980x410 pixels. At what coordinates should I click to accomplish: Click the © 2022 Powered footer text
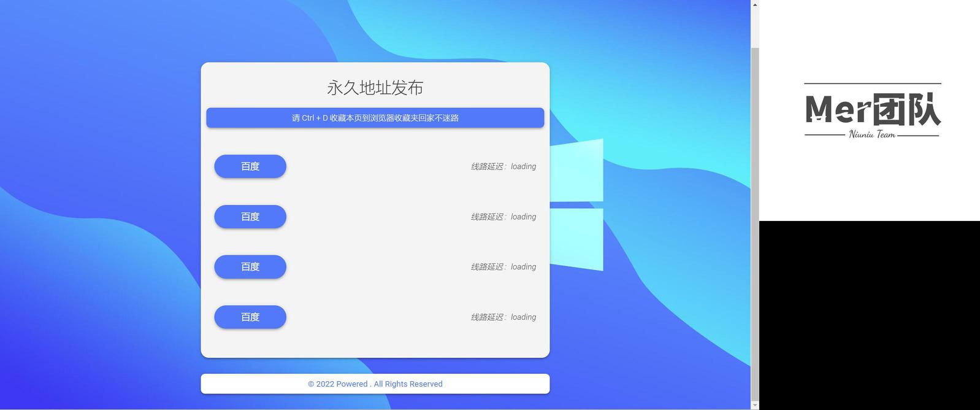coord(375,384)
